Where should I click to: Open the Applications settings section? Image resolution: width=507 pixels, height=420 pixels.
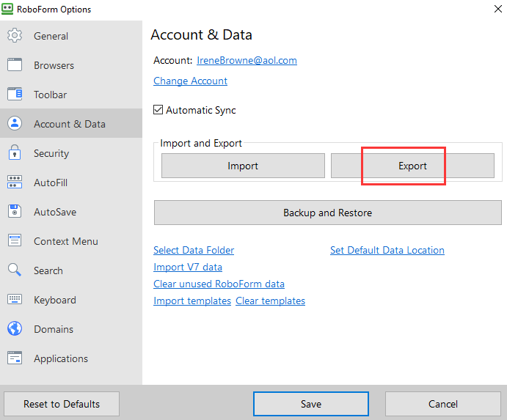pos(60,358)
